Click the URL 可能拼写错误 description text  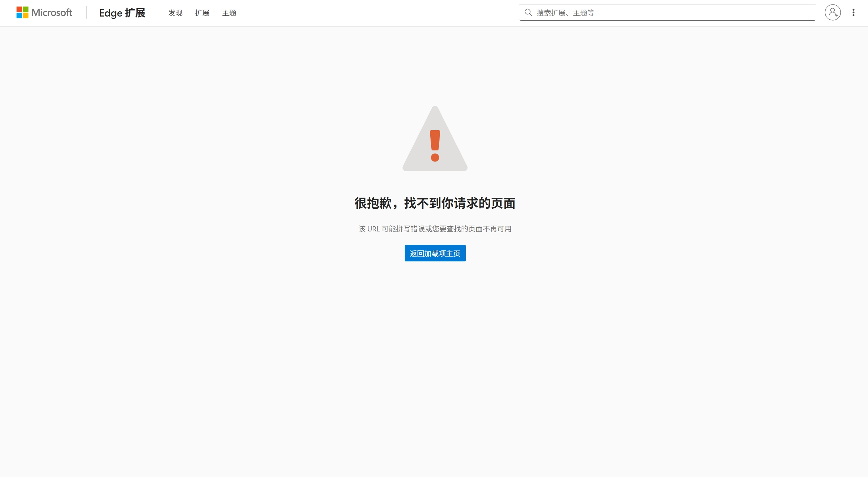tap(435, 229)
